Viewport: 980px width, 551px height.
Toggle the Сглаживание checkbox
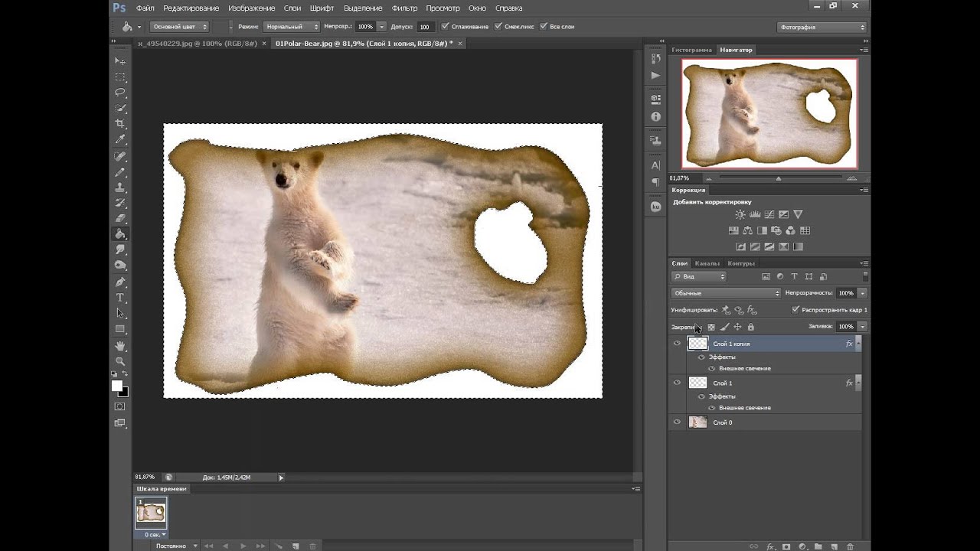446,26
